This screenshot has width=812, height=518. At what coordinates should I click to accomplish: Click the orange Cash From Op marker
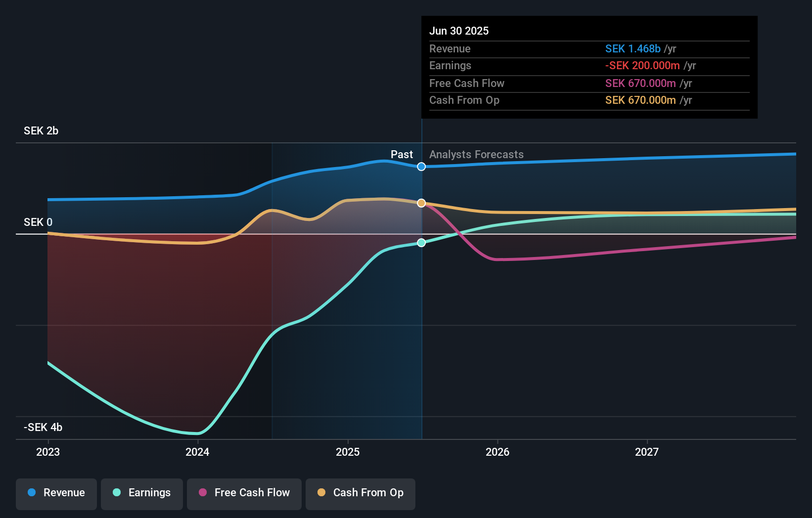coord(421,203)
